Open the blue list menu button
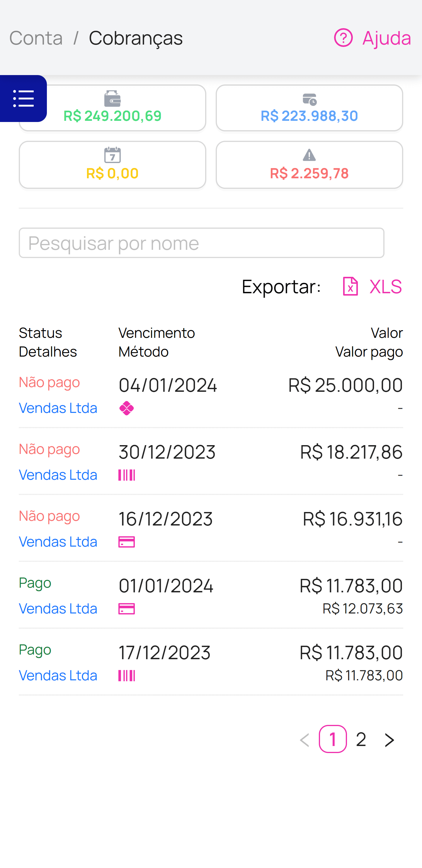Screen dimensions: 422x868 click(23, 99)
